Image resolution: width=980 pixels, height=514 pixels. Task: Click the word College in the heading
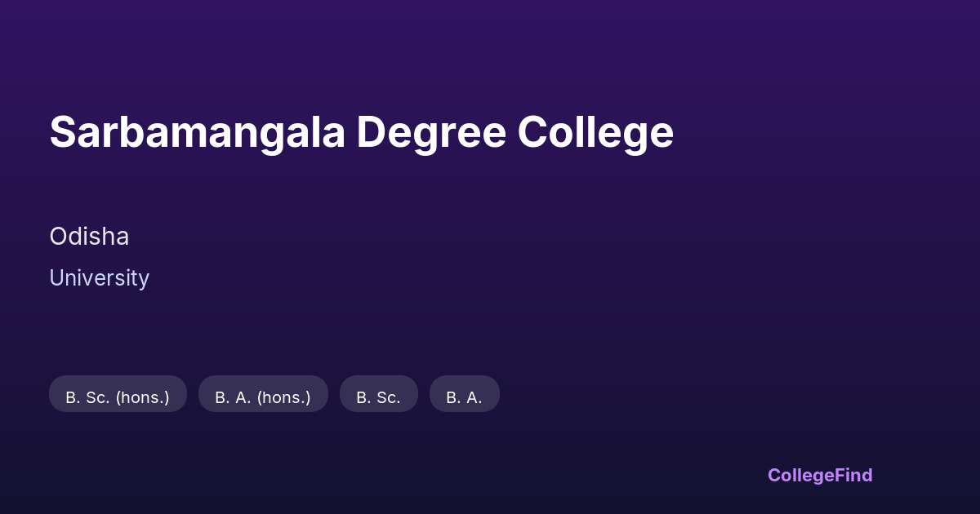pyautogui.click(x=595, y=132)
